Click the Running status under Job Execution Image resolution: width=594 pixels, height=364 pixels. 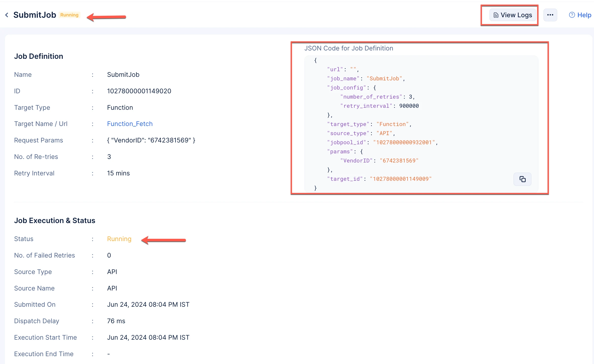119,239
